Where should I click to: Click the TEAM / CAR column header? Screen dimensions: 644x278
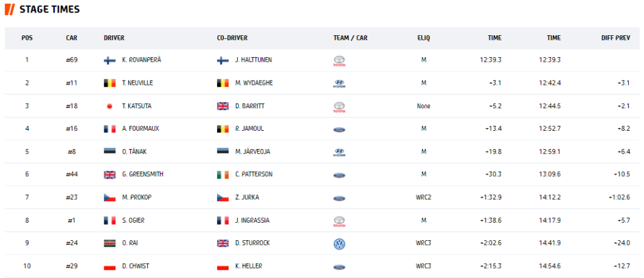[350, 38]
